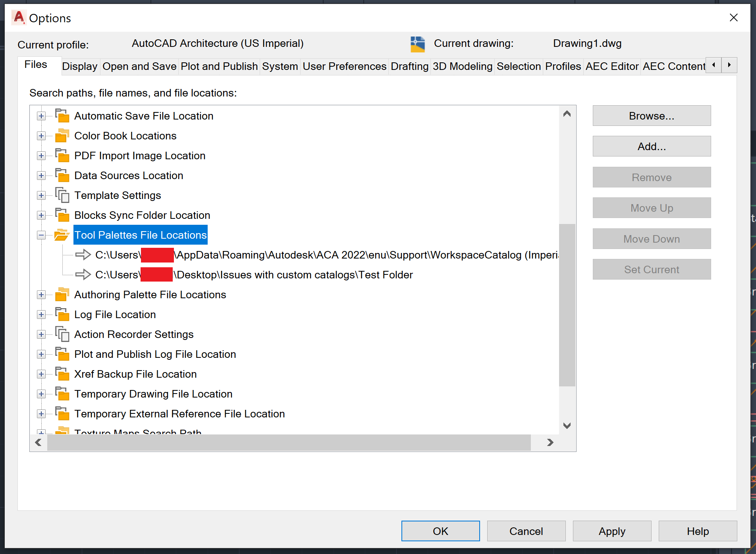
Task: Open the Profiles tab
Action: point(563,66)
